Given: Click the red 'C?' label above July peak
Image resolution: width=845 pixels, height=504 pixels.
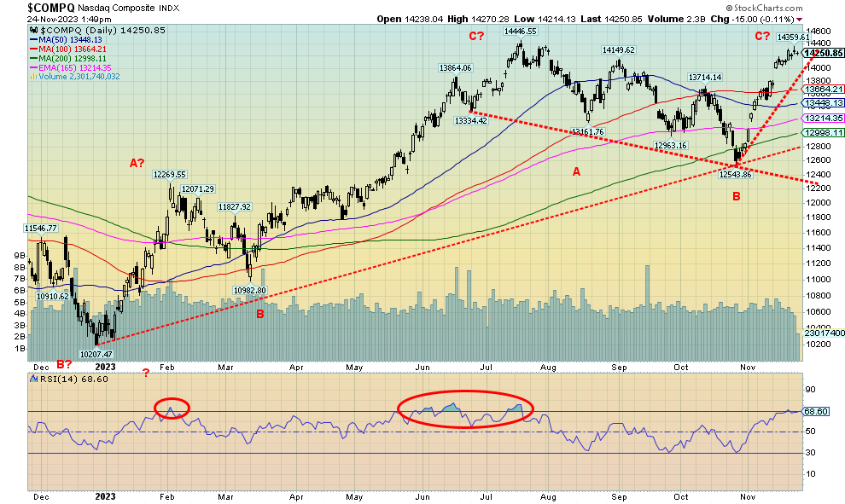Looking at the screenshot, I should 475,35.
